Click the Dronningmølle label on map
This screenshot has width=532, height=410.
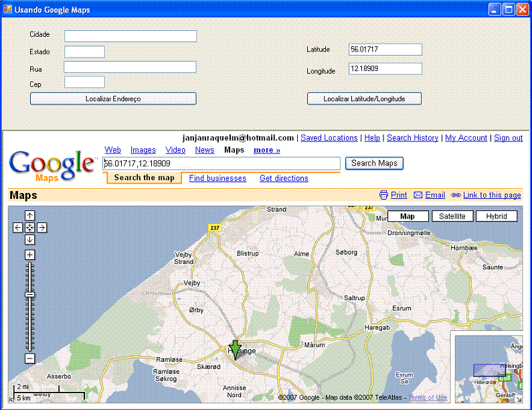[x=409, y=232]
